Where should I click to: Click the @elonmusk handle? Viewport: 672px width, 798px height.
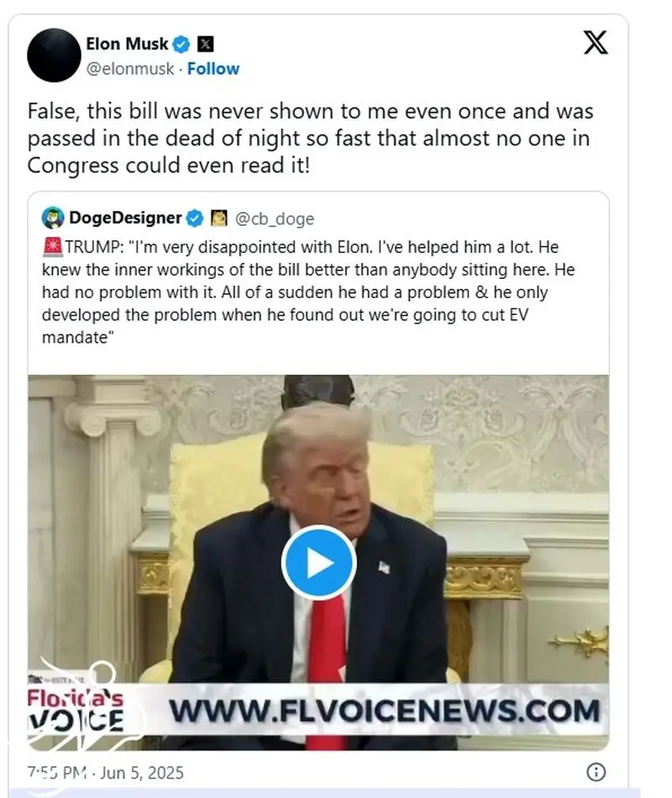point(130,69)
